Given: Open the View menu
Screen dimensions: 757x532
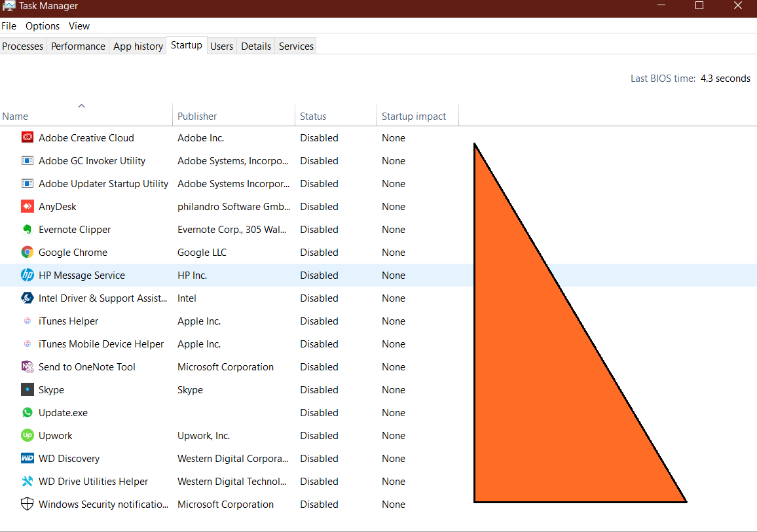Looking at the screenshot, I should point(79,26).
